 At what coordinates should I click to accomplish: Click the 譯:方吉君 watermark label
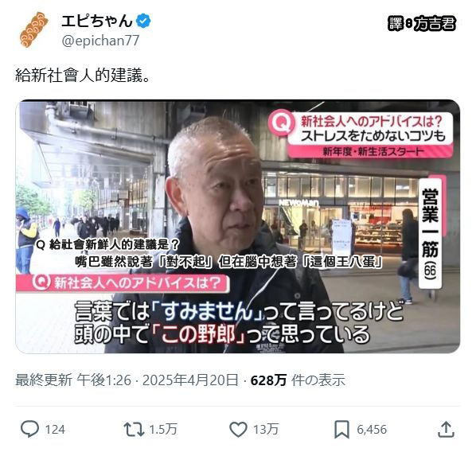(422, 23)
